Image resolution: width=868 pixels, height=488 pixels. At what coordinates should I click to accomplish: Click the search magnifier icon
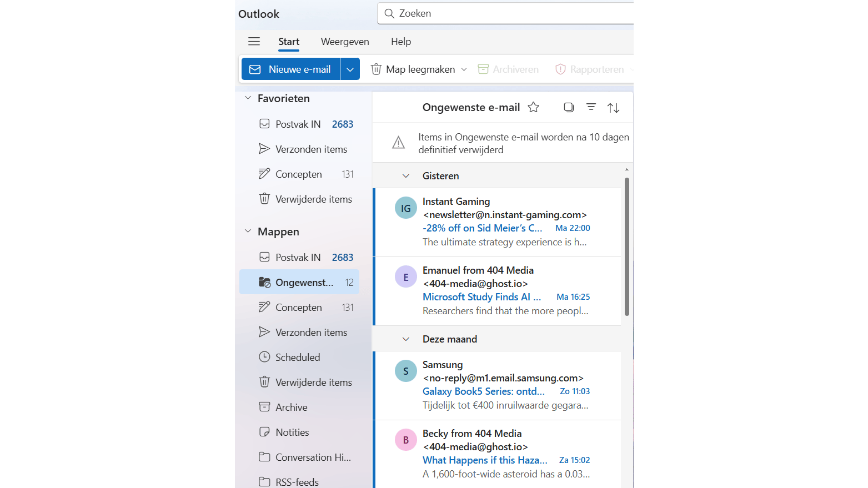click(x=390, y=13)
